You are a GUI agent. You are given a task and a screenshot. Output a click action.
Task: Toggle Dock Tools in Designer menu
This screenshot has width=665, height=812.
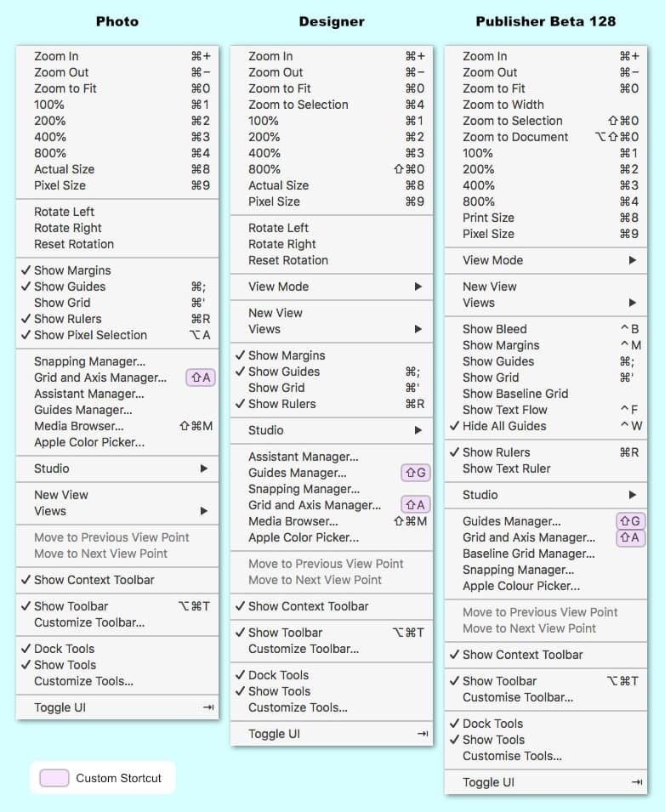(x=332, y=675)
